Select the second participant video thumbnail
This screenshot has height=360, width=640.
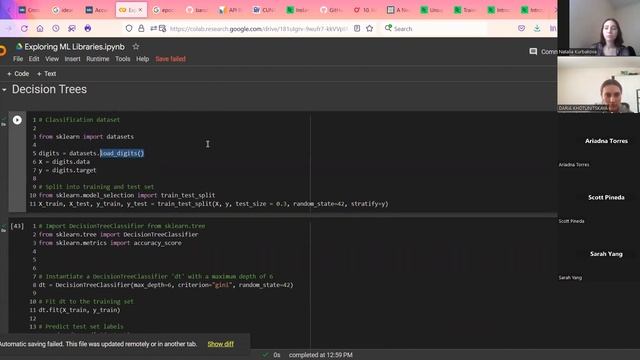point(598,84)
